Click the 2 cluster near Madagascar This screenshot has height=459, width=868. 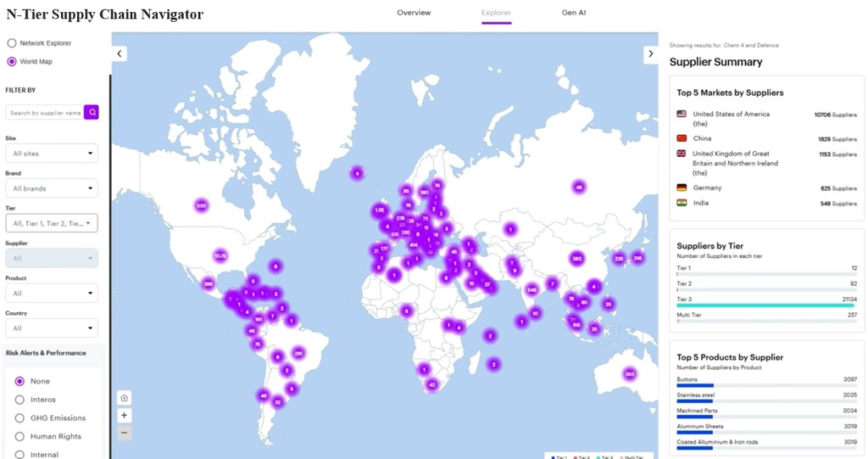(494, 364)
